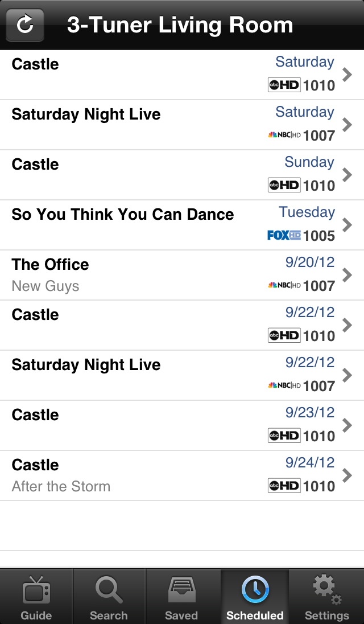Tap the chevron on Castle After the Storm
The image size is (364, 624).
pyautogui.click(x=348, y=475)
